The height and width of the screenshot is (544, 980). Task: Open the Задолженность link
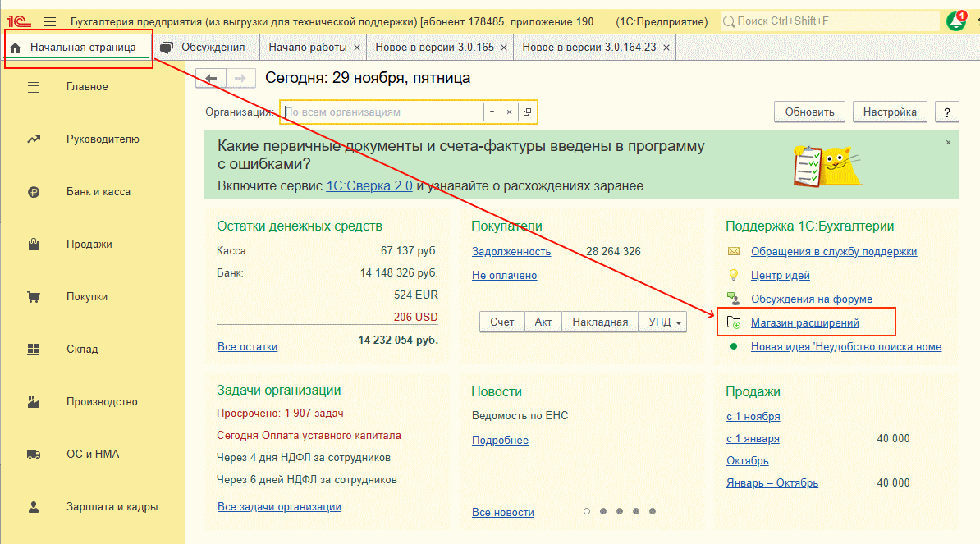(x=511, y=252)
